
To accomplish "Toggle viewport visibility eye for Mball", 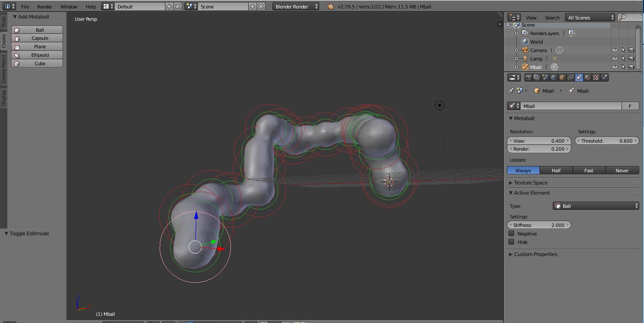I will [x=615, y=67].
